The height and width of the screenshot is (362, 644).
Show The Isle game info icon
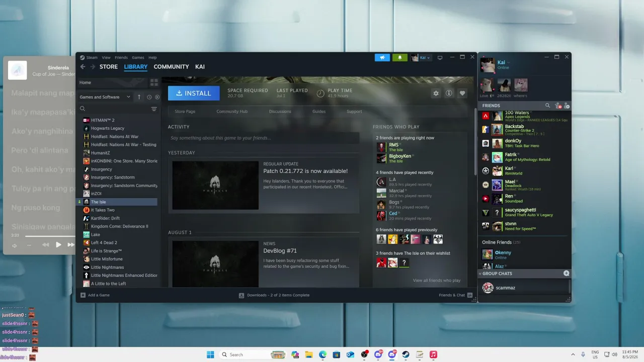449,93
